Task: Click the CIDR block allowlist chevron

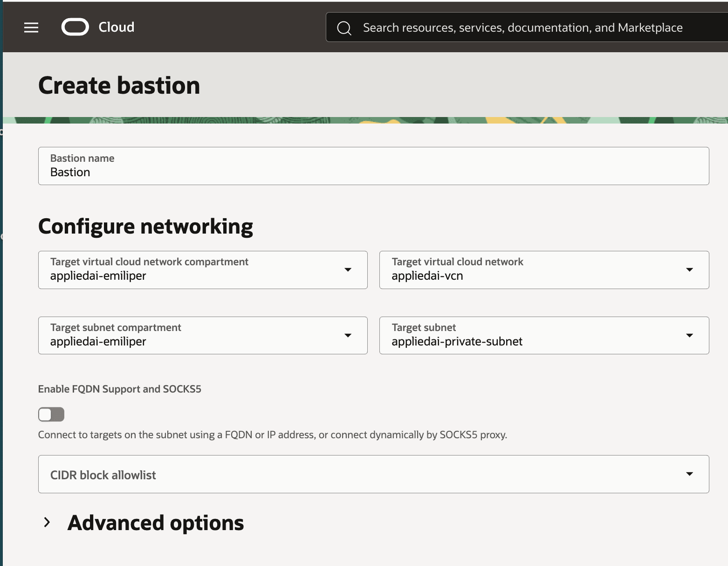Action: pos(690,474)
